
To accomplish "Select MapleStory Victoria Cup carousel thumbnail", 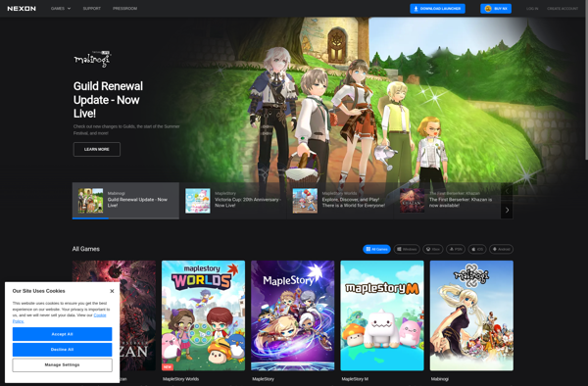I will click(x=233, y=201).
